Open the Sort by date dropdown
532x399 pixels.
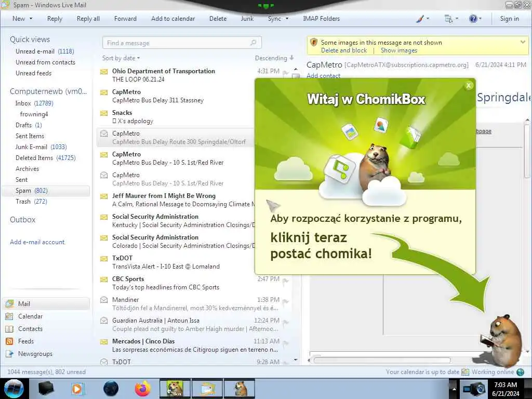point(121,58)
